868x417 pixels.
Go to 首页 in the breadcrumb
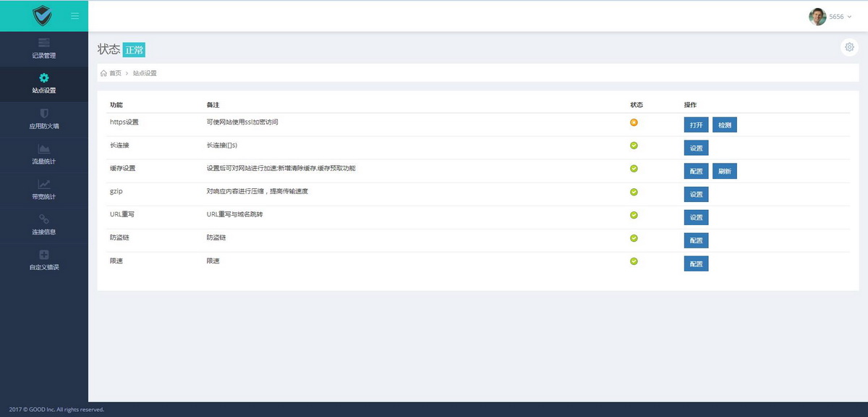111,73
